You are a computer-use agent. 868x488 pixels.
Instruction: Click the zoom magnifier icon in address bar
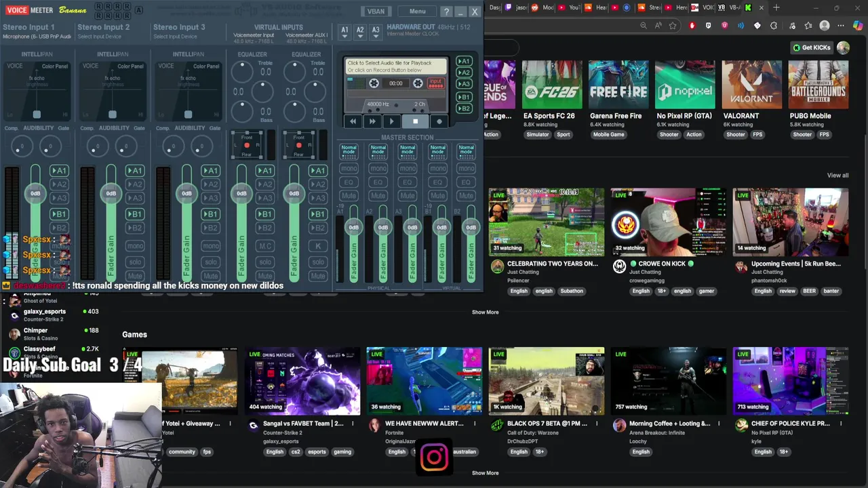(643, 26)
